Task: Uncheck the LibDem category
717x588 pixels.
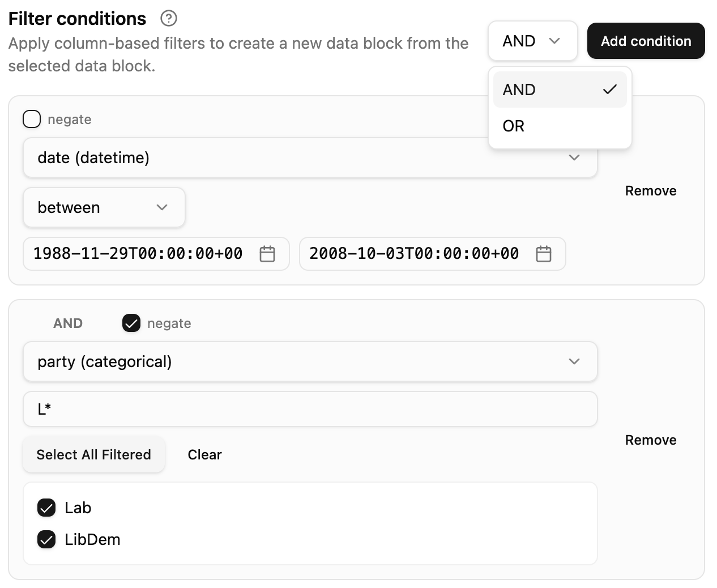Action: tap(46, 539)
